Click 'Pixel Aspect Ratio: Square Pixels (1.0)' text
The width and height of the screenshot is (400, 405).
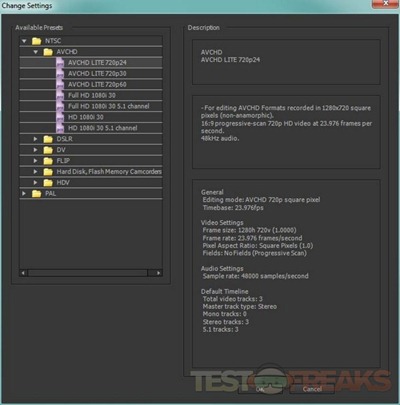coord(258,246)
